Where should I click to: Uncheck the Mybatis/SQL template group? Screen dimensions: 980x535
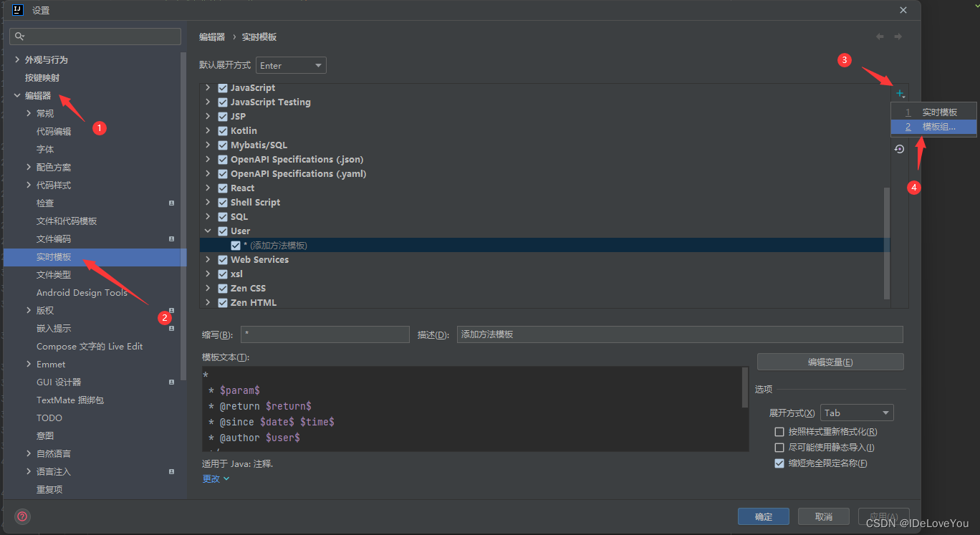pos(223,145)
